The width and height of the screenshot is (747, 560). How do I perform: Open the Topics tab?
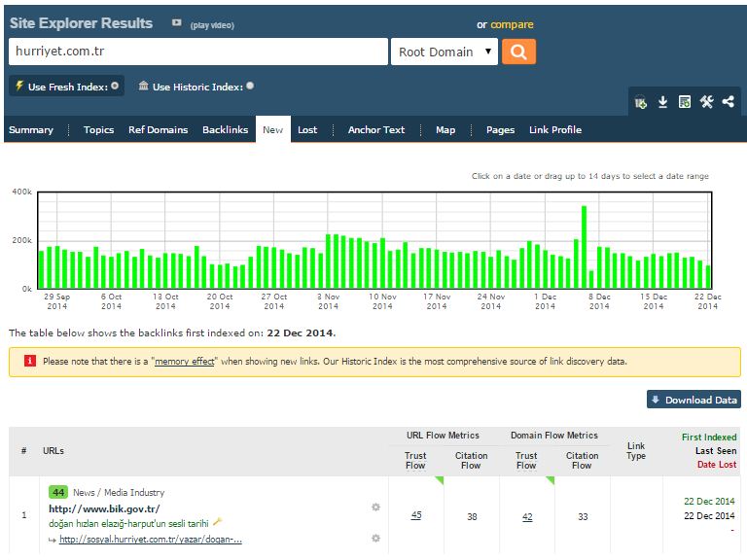point(98,129)
